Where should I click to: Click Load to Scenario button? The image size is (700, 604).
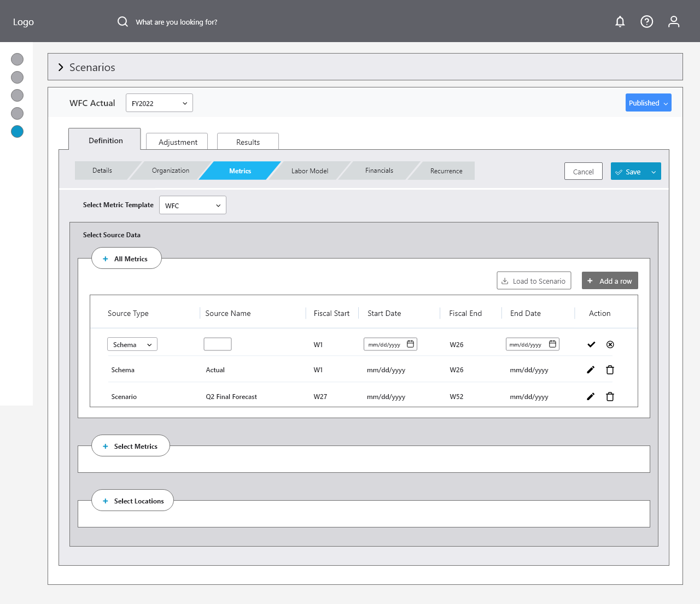coord(534,280)
